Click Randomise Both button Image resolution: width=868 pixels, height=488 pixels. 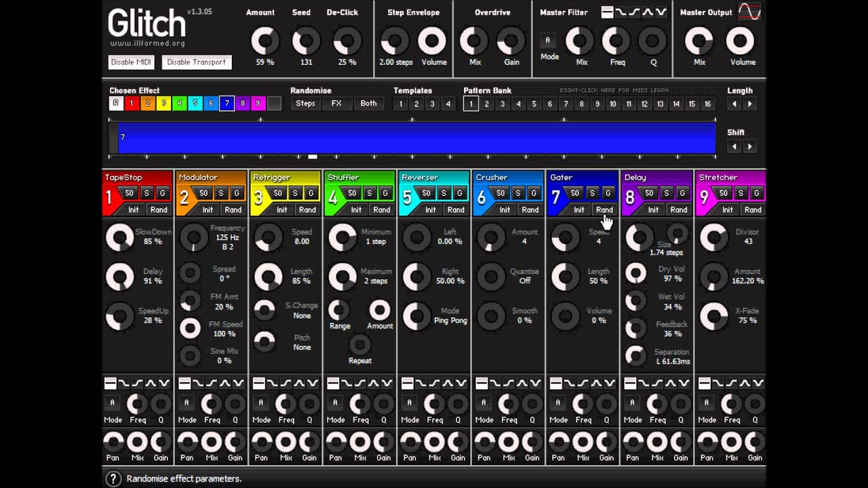click(368, 104)
